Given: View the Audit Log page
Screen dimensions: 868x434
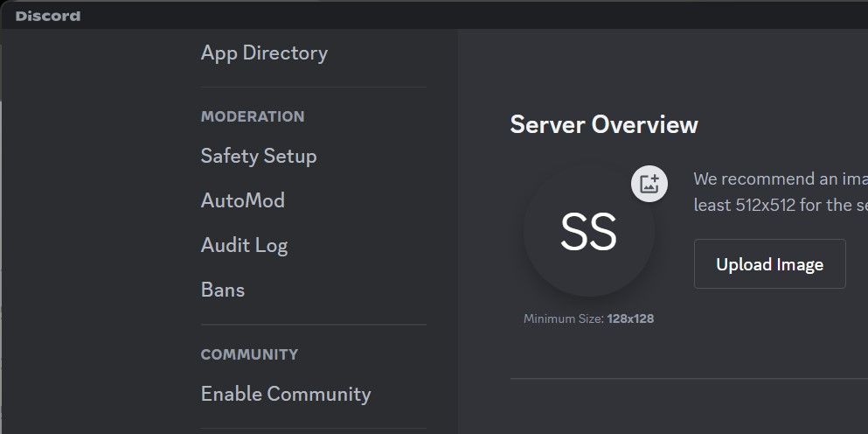Looking at the screenshot, I should tap(244, 246).
